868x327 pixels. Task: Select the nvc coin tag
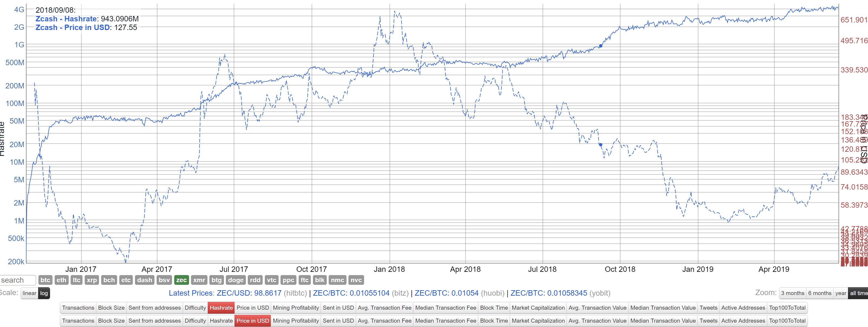356,280
